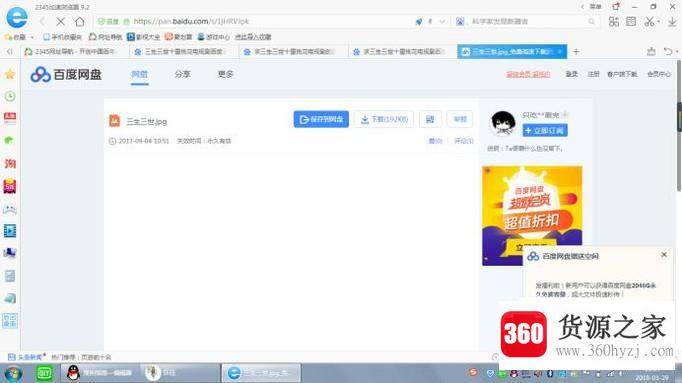The image size is (682, 383).
Task: Open the Windows Start button
Action: tap(13, 373)
